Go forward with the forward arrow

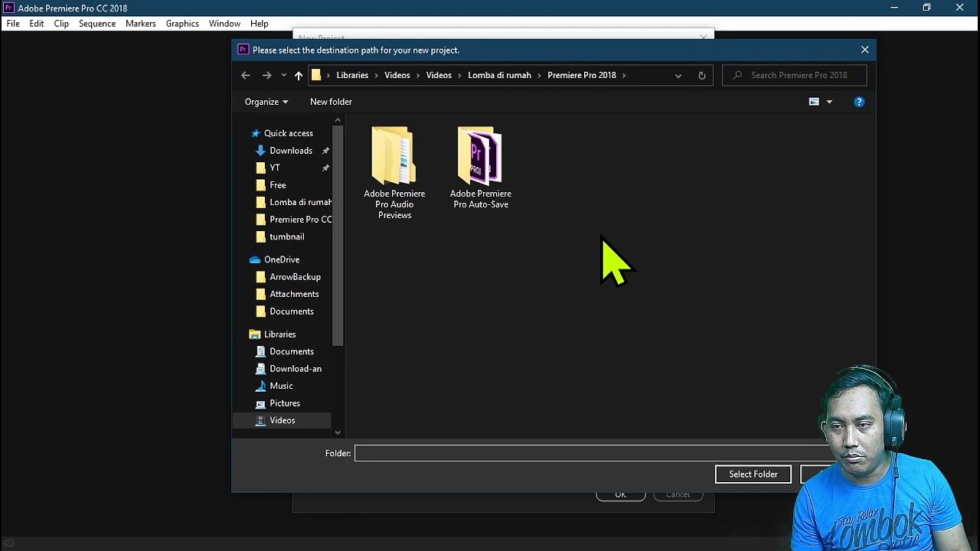click(266, 75)
